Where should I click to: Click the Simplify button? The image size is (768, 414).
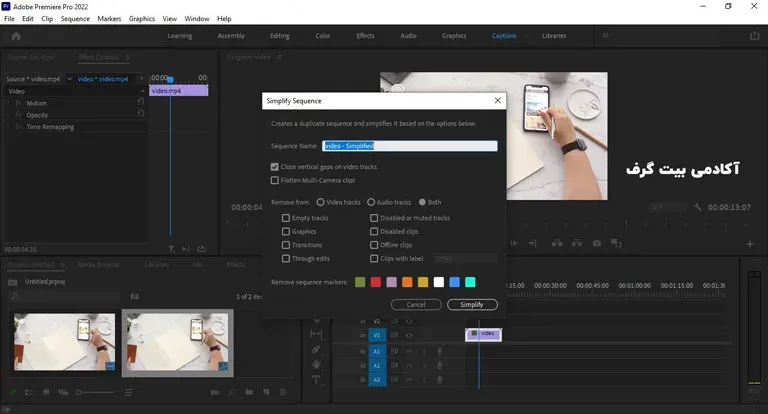pos(472,305)
